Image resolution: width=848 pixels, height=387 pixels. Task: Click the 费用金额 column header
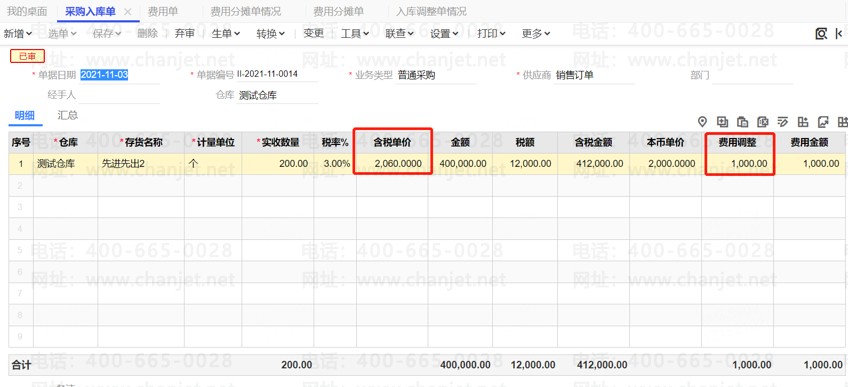click(x=810, y=143)
